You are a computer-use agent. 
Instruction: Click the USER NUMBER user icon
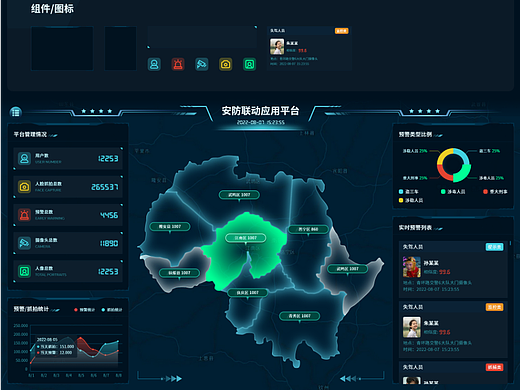point(24,159)
